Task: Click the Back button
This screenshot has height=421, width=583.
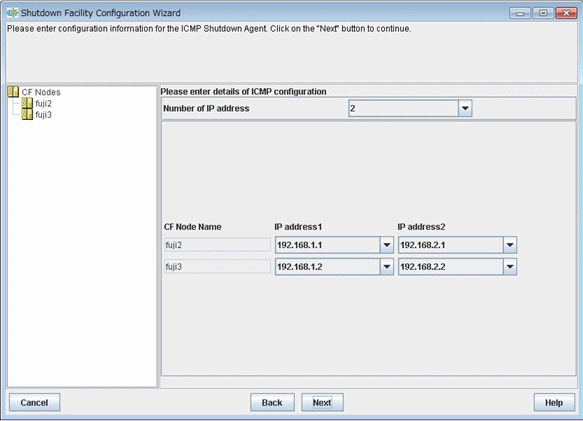Action: [x=272, y=402]
